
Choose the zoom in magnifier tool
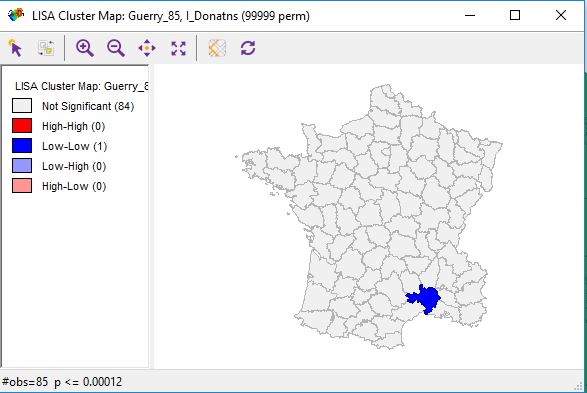[85, 48]
